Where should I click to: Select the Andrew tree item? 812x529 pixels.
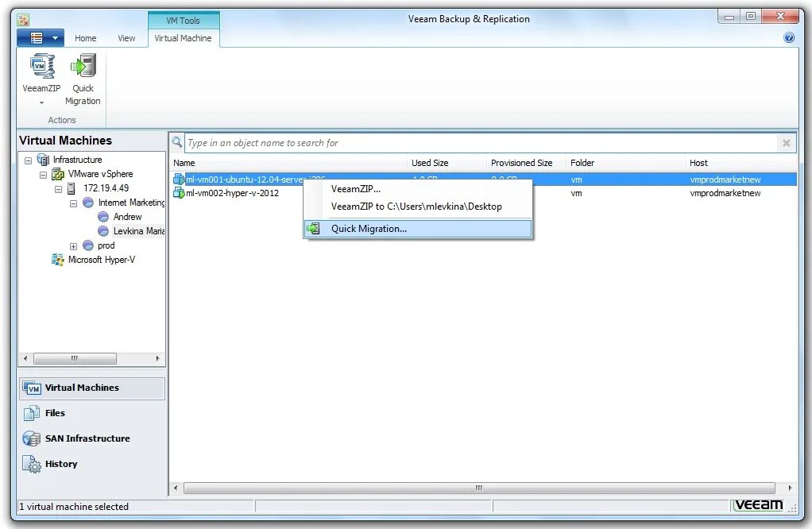pos(127,217)
